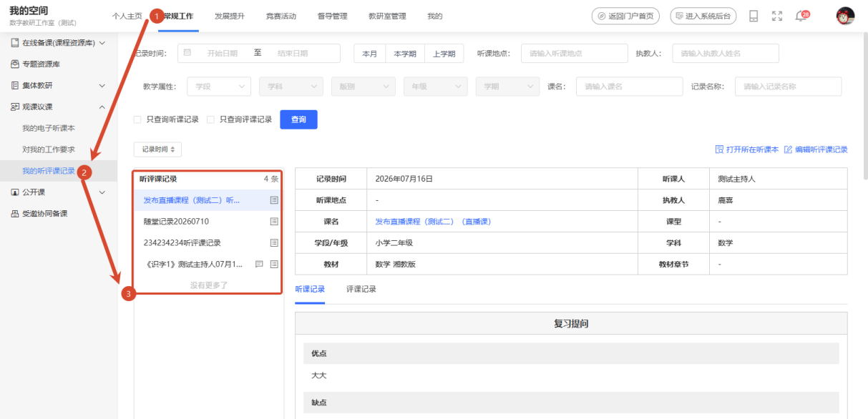Expand 集体教研 sidebar section
Screen dimensions: 868x419
pos(102,86)
